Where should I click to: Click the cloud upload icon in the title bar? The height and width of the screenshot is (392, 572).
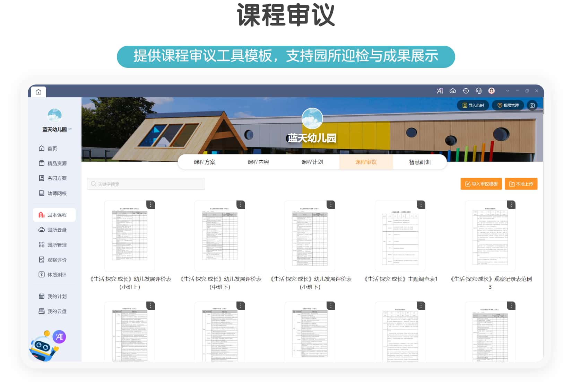point(453,91)
